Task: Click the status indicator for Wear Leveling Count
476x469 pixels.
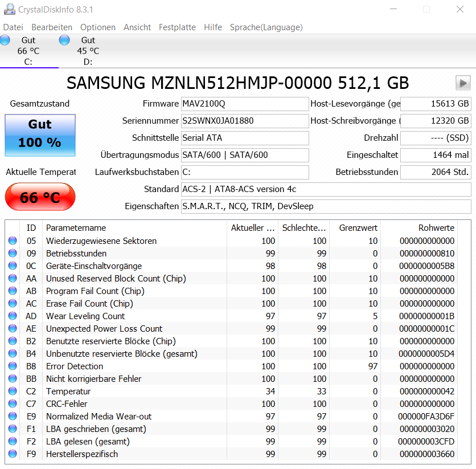Action: pyautogui.click(x=12, y=316)
